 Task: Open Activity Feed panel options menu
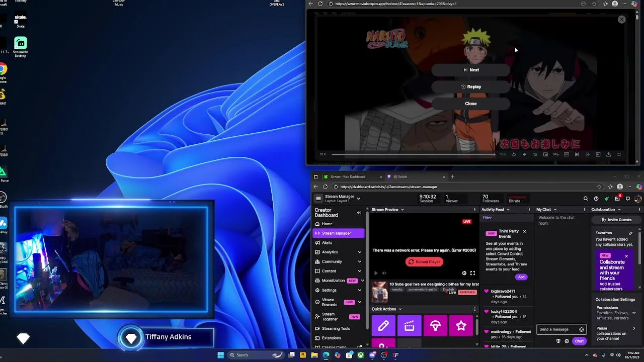[529, 210]
